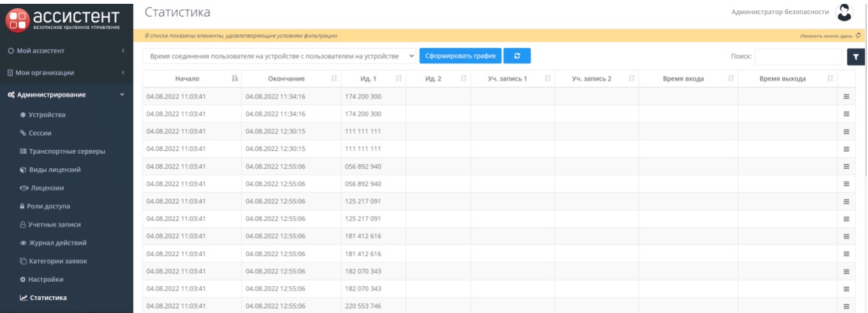Click the Настройки gear icon
Screen dimensions: 868x313
[23, 279]
